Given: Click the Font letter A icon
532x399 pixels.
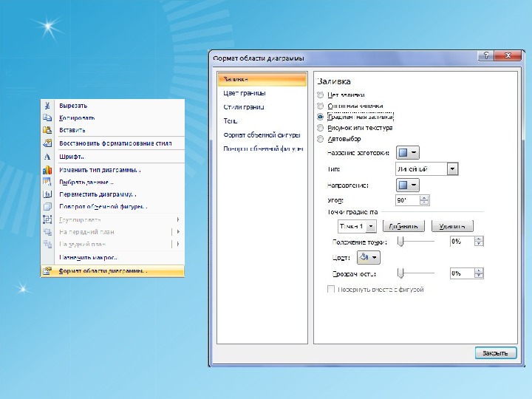Looking at the screenshot, I should [47, 157].
